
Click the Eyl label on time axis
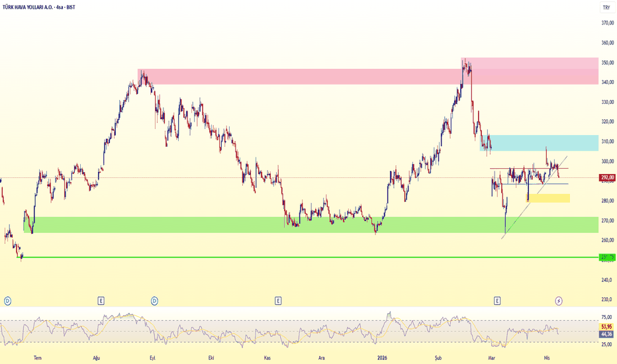pos(153,357)
